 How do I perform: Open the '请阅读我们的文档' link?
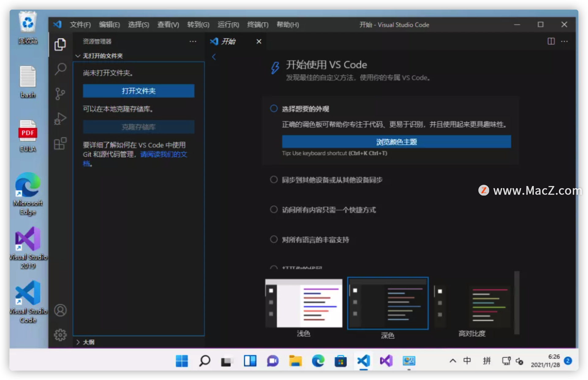[x=164, y=154]
